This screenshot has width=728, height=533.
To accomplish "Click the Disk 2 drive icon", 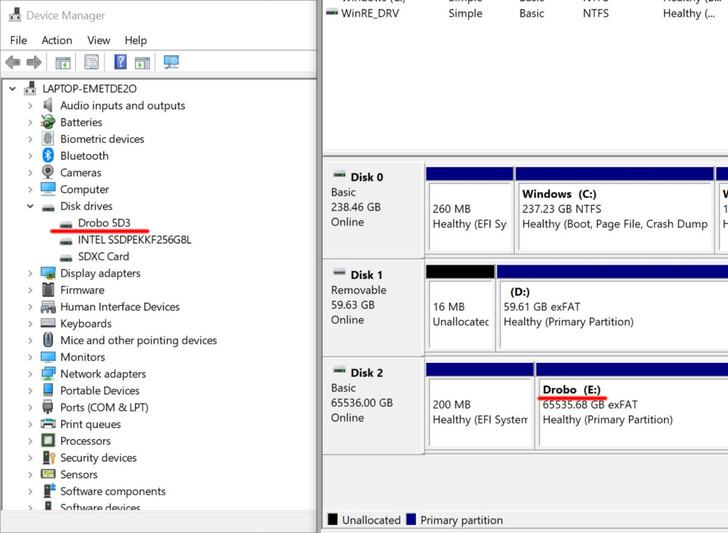I will click(x=340, y=372).
